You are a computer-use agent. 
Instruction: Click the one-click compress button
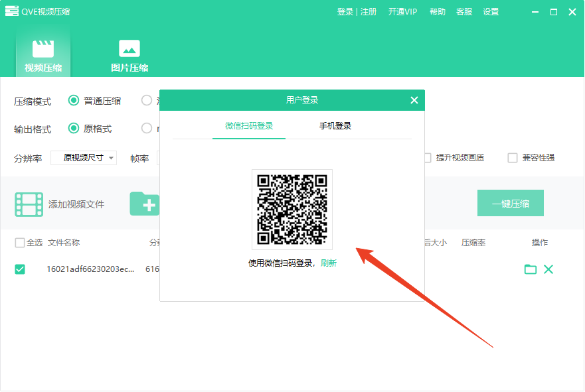pos(510,204)
